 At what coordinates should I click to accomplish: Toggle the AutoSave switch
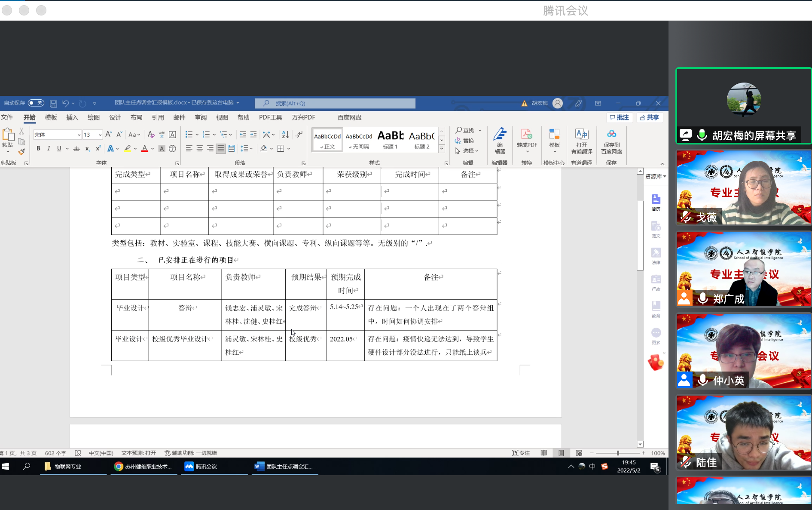[36, 103]
